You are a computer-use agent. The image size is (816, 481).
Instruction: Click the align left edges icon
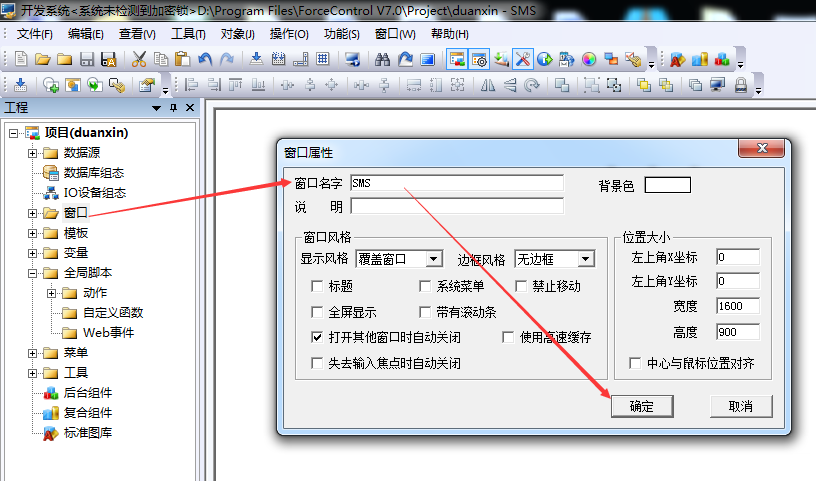tap(192, 84)
